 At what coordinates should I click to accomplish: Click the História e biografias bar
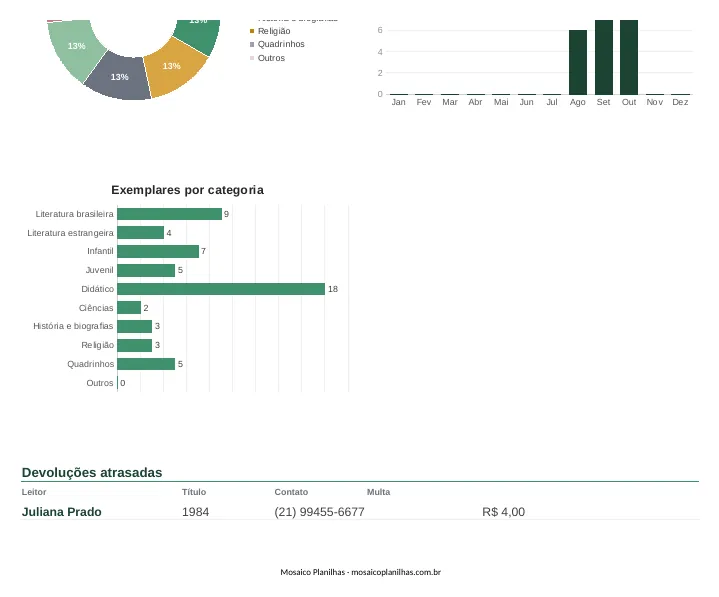pos(134,326)
